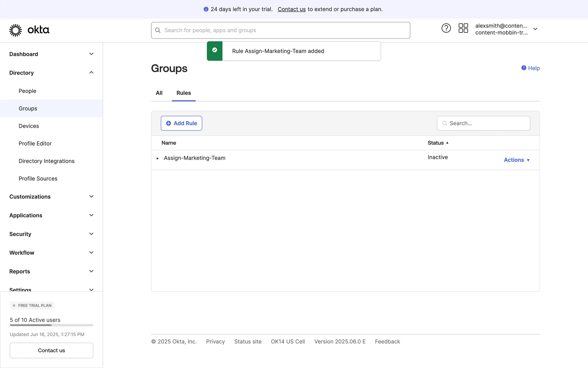Click the magnifier icon in top search

[x=158, y=30]
